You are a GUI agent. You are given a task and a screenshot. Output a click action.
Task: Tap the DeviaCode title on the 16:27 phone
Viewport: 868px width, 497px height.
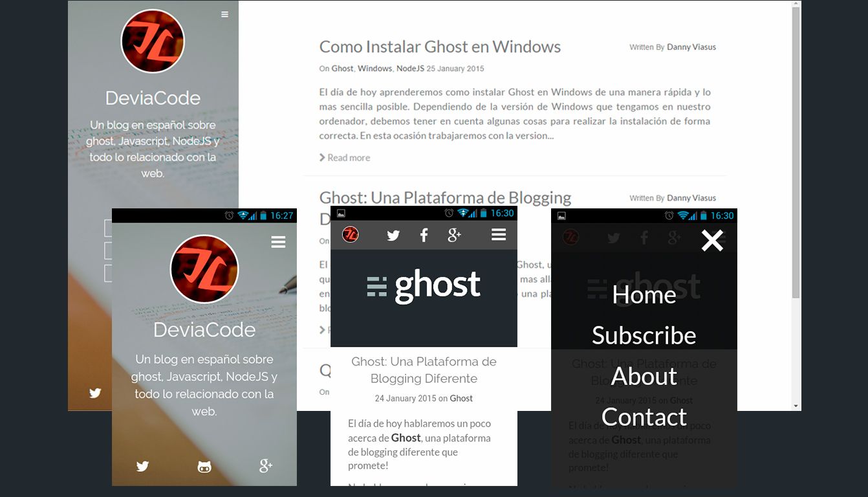(204, 330)
